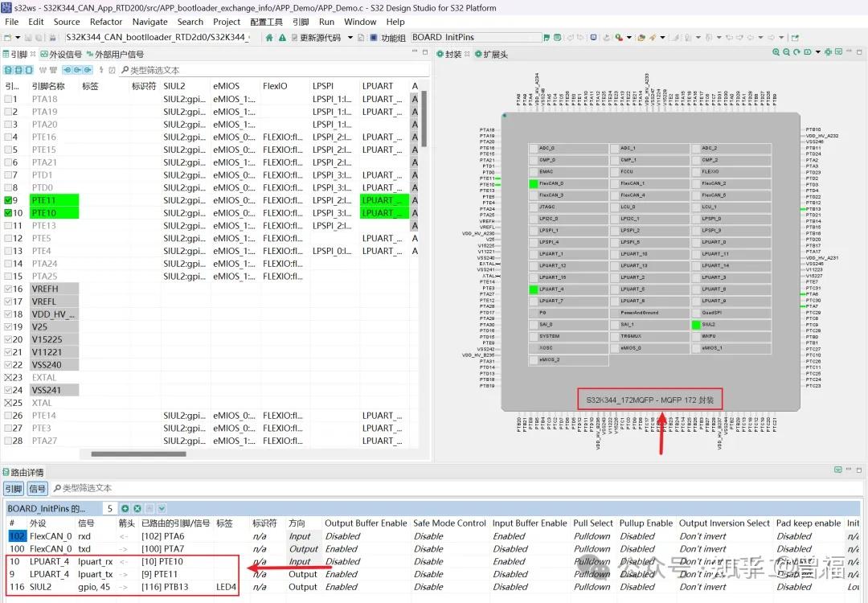Open the 更新源代码 dropdown arrow
Screen dimensions: 868x603
click(x=350, y=37)
